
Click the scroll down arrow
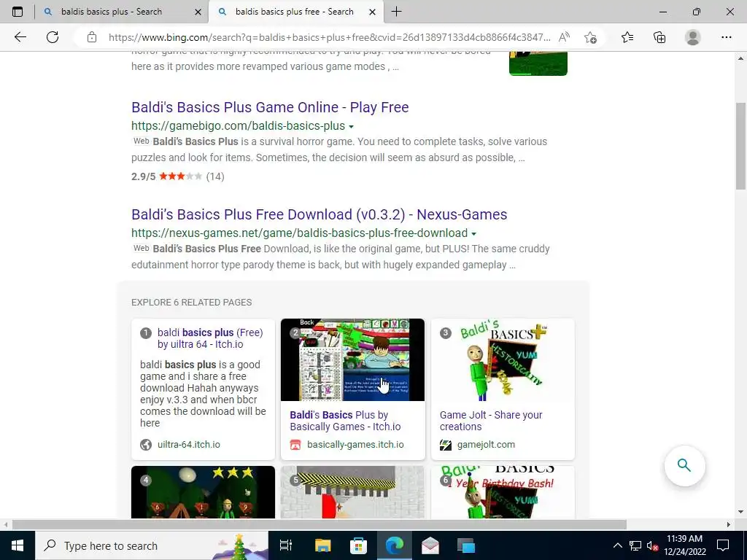[740, 513]
